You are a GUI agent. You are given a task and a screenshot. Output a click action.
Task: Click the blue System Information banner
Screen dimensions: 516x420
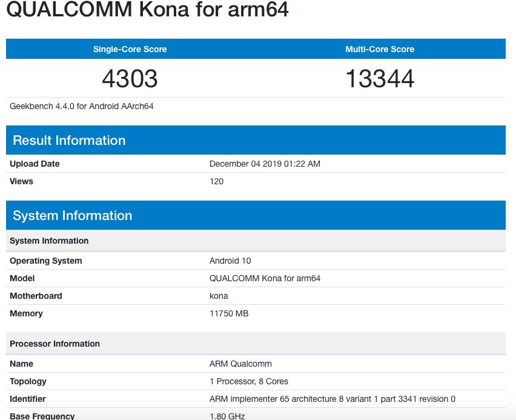point(256,215)
